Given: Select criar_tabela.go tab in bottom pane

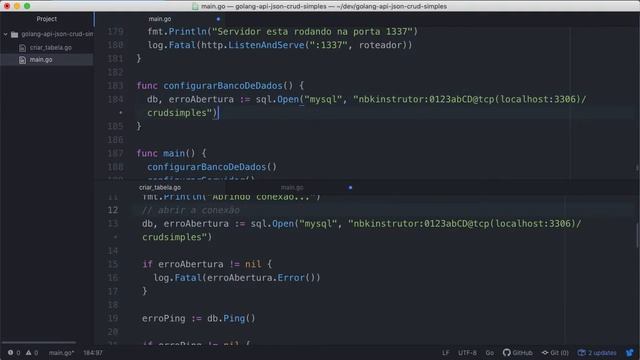Looking at the screenshot, I should [160, 187].
